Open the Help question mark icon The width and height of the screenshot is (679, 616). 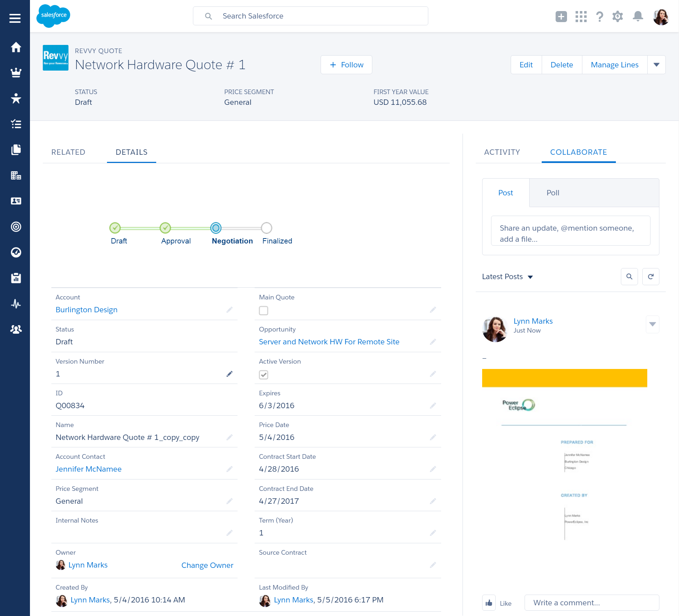pos(599,16)
